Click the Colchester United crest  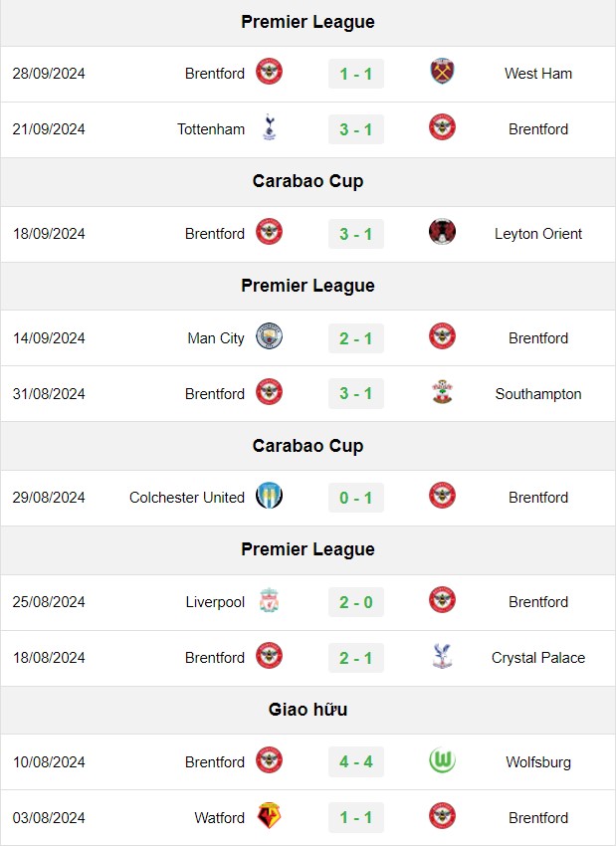point(269,496)
